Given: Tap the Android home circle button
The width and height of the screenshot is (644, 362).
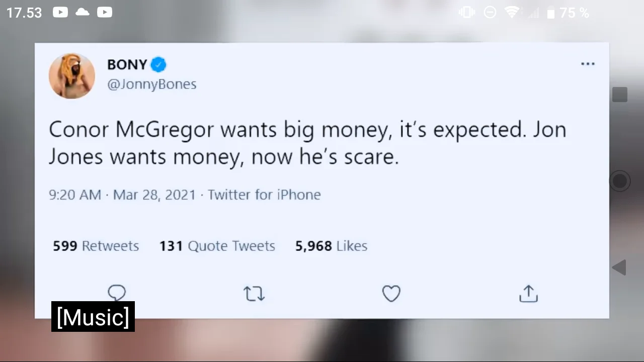Looking at the screenshot, I should coord(619,181).
